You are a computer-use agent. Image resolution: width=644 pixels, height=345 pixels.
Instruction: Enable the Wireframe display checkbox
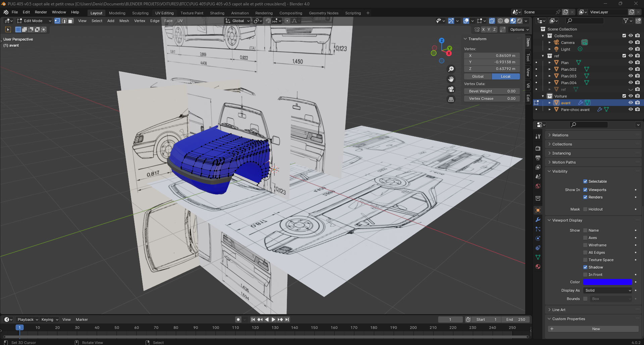pyautogui.click(x=585, y=245)
